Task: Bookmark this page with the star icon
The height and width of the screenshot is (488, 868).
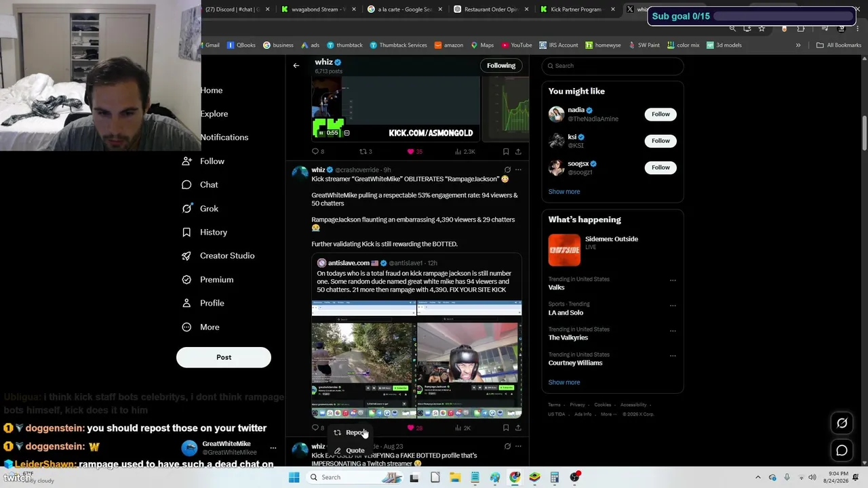Action: [x=762, y=28]
